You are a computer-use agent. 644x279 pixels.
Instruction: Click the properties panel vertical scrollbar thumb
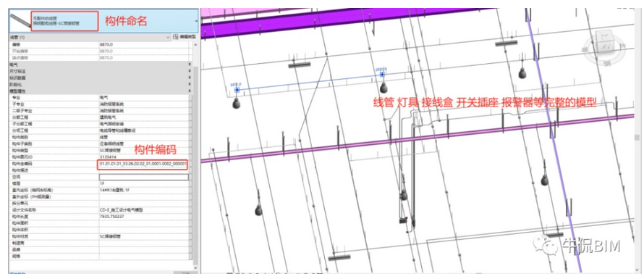pos(195,160)
